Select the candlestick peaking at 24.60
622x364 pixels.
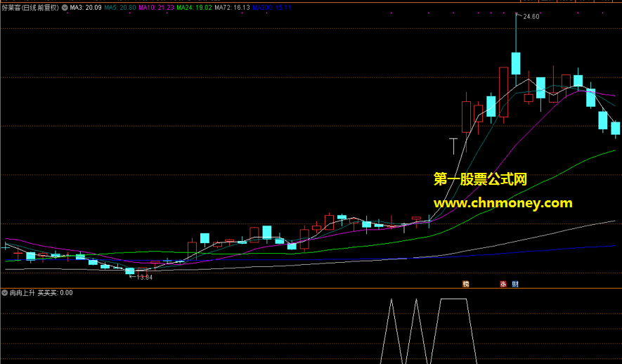click(x=516, y=50)
